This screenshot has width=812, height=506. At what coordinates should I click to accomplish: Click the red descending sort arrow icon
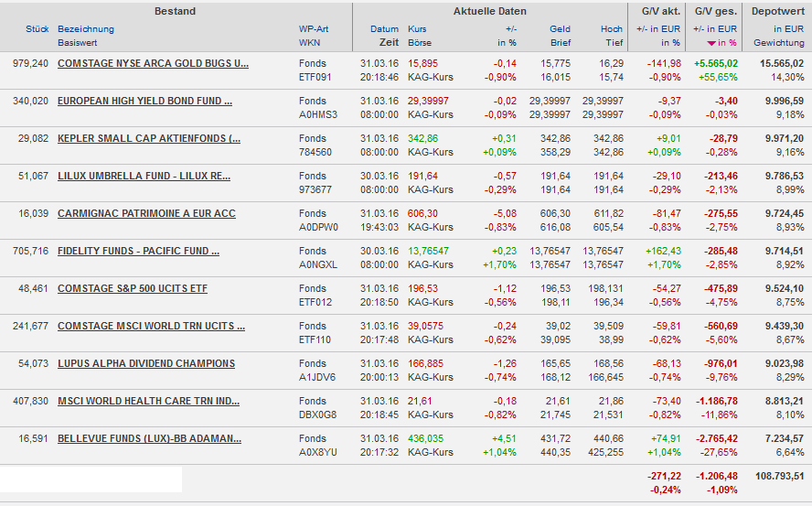(712, 43)
